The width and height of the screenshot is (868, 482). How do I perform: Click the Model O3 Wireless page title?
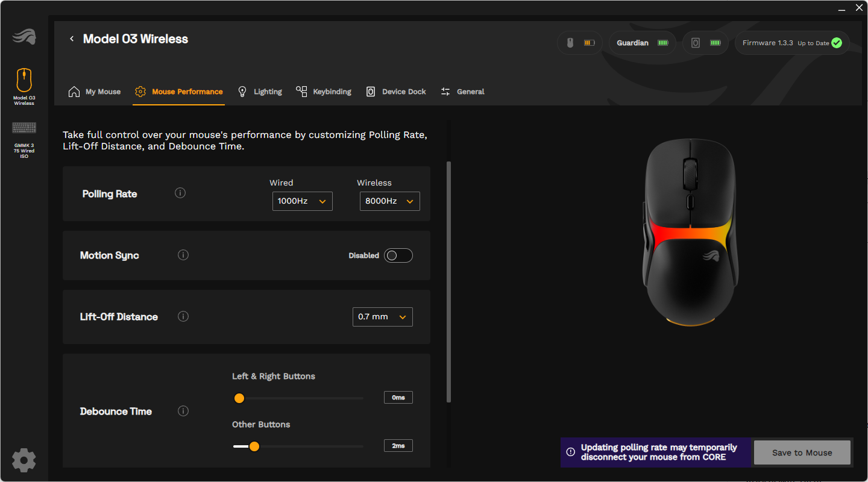point(136,39)
